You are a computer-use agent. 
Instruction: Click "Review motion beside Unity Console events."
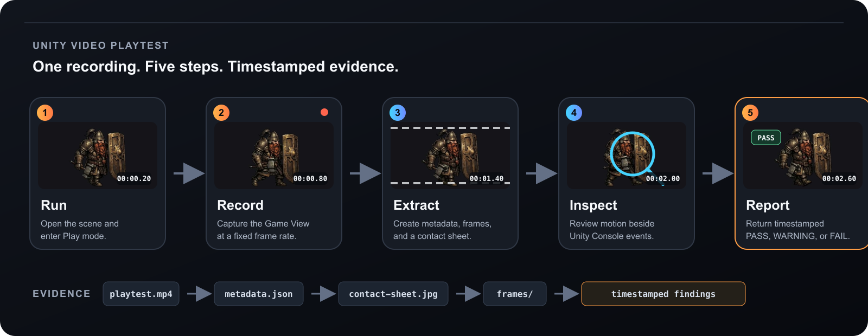[x=612, y=230]
